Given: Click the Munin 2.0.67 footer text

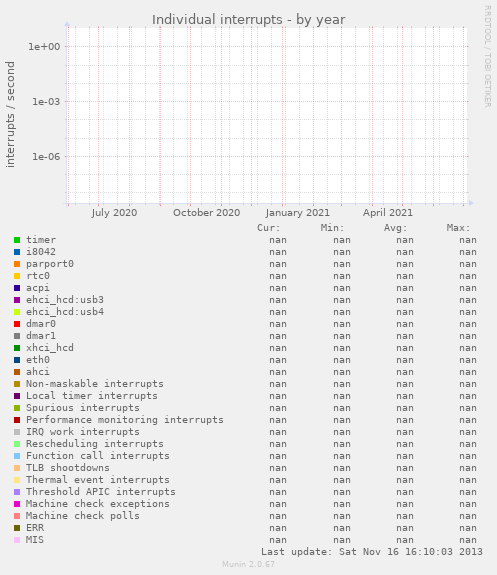Looking at the screenshot, I should [248, 564].
